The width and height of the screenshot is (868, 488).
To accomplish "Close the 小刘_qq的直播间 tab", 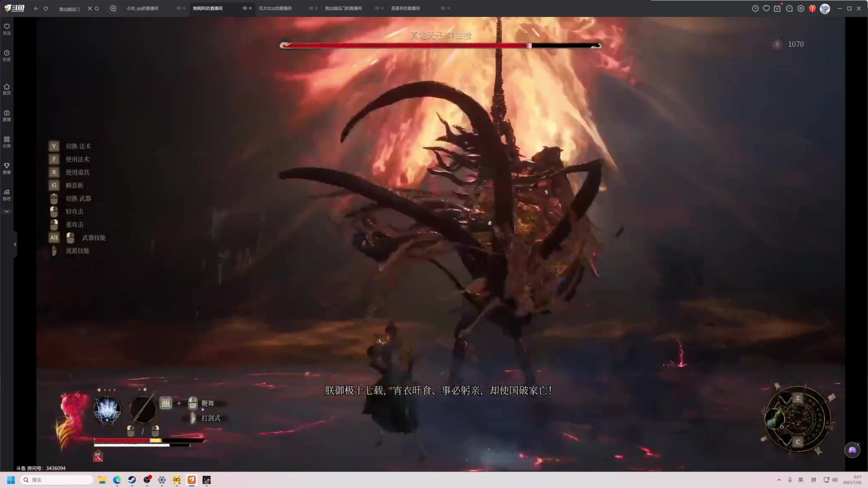I will click(184, 8).
